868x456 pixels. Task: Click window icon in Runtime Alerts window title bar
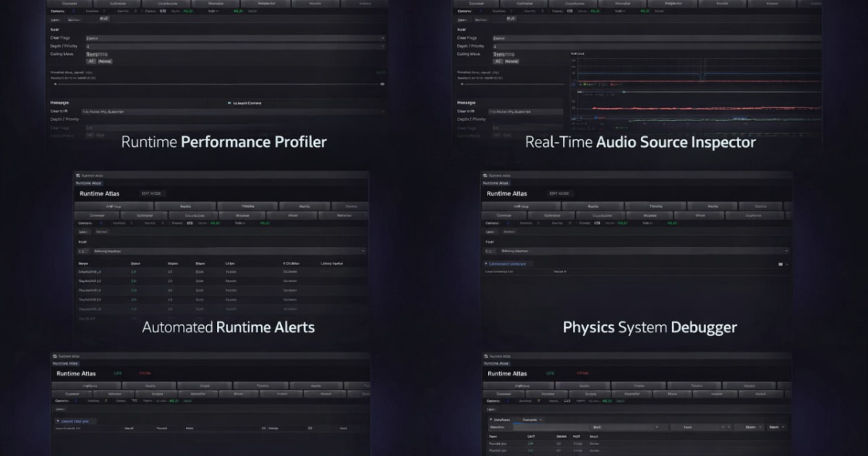pyautogui.click(x=77, y=176)
